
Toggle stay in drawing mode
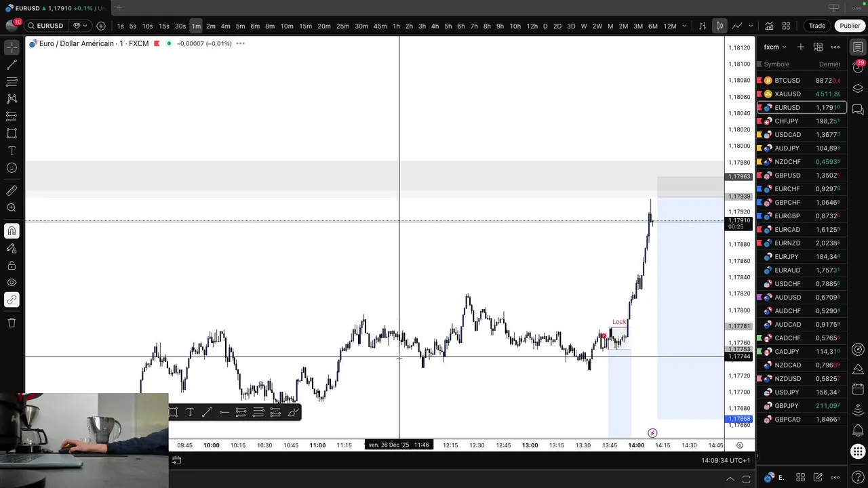tap(12, 249)
